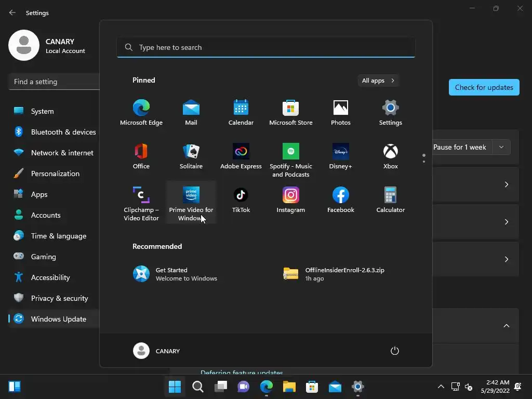The image size is (532, 399).
Task: Open taskbar Search
Action: pyautogui.click(x=198, y=387)
